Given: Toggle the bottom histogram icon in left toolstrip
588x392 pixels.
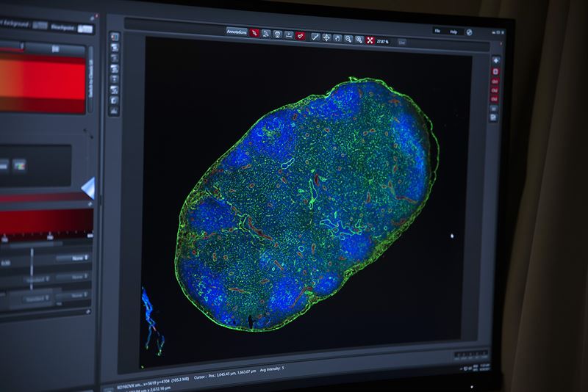Looking at the screenshot, I should 114,110.
